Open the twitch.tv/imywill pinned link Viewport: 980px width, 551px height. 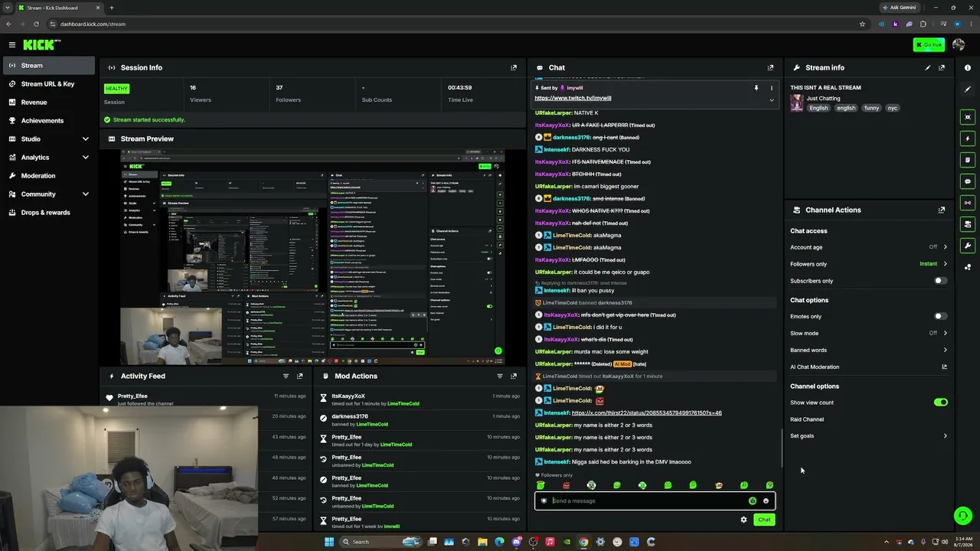coord(573,98)
